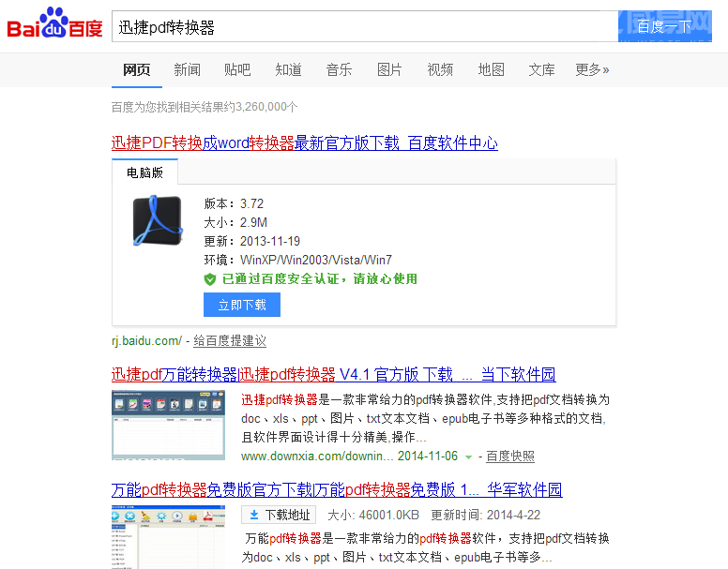The height and width of the screenshot is (569, 728).
Task: Open the 迅捷PDF转换成word转换器 result link
Action: pos(305,142)
